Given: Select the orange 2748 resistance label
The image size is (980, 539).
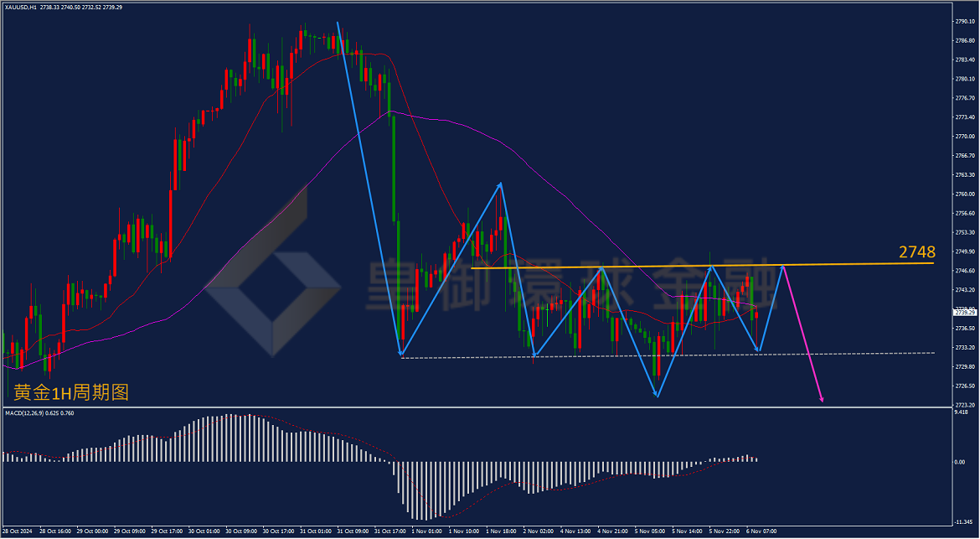Looking at the screenshot, I should coord(917,252).
